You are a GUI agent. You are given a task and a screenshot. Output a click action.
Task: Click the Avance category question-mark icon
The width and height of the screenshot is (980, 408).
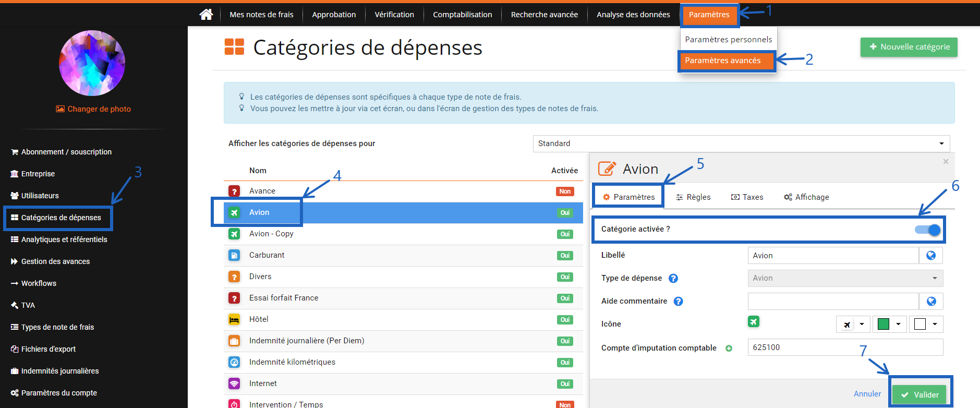click(x=234, y=191)
